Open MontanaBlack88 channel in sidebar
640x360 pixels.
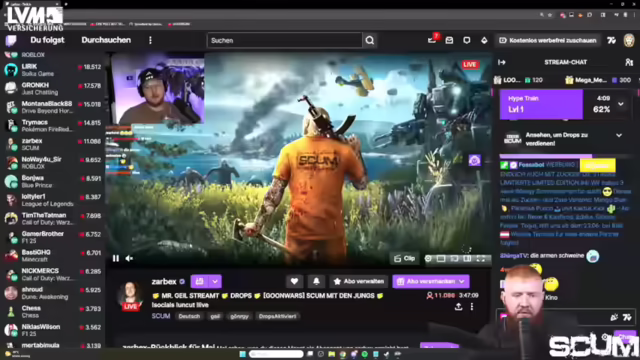[x=53, y=107]
